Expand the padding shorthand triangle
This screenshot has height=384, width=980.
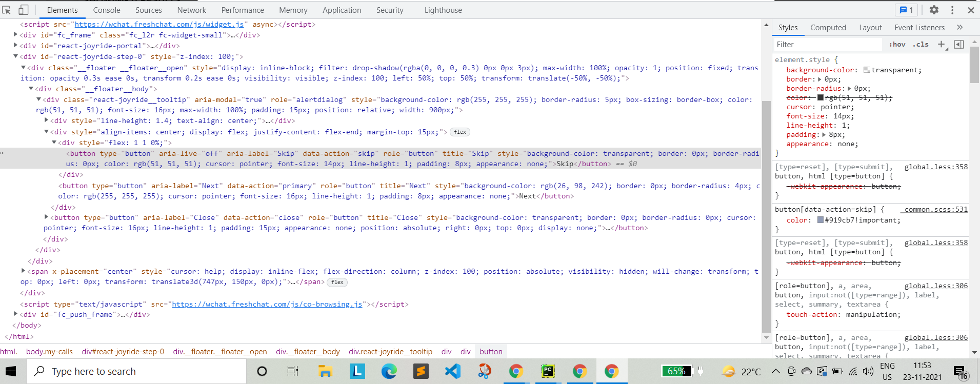(824, 135)
